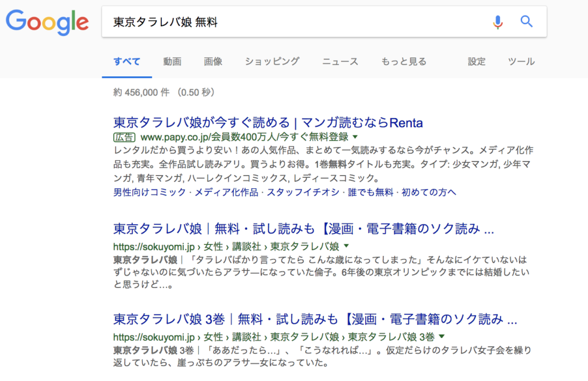This screenshot has height=381, width=588.
Task: Click snippet starting 「タラレバばかり言ってたら
Action: point(322,272)
